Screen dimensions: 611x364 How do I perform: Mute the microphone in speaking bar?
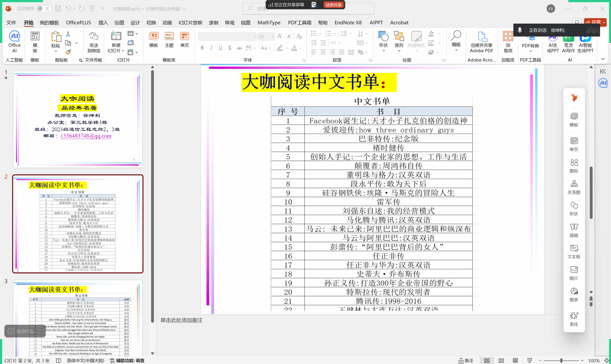pos(520,30)
